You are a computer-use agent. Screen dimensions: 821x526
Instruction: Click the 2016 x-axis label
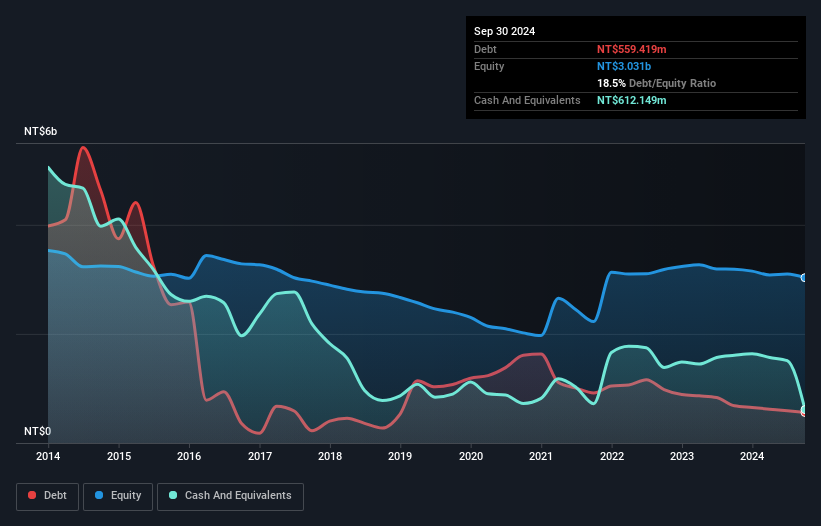189,456
